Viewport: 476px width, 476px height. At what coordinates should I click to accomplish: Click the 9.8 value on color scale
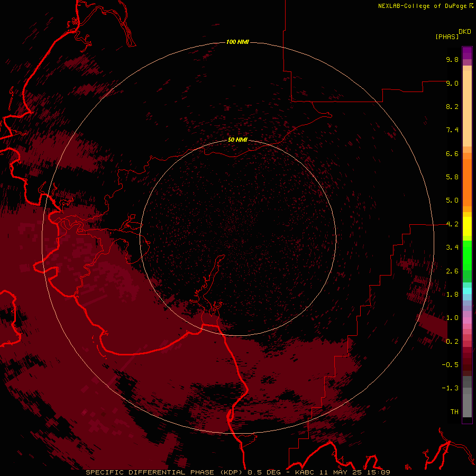(452, 59)
